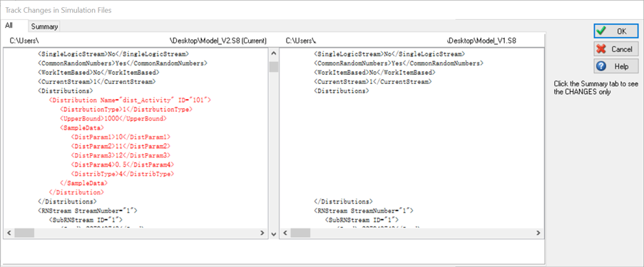The image size is (644, 267).
Task: Click left arrow of Model_V2 horizontal scrollbar
Action: point(9,233)
